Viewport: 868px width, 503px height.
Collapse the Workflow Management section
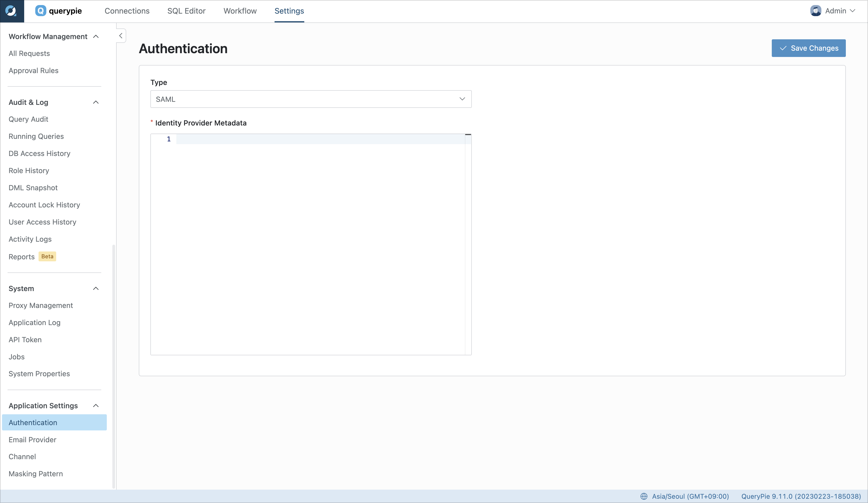(x=96, y=37)
